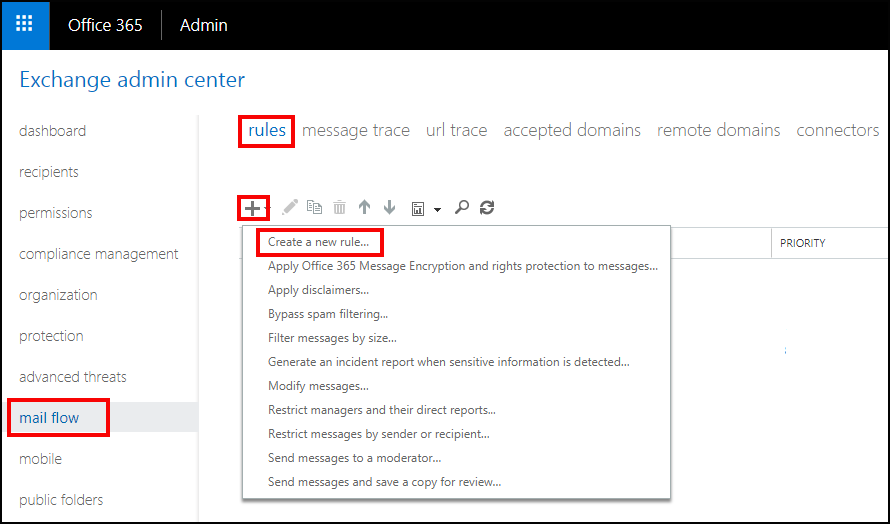Click the pencil edit rule icon
This screenshot has width=890, height=524.
tap(290, 208)
